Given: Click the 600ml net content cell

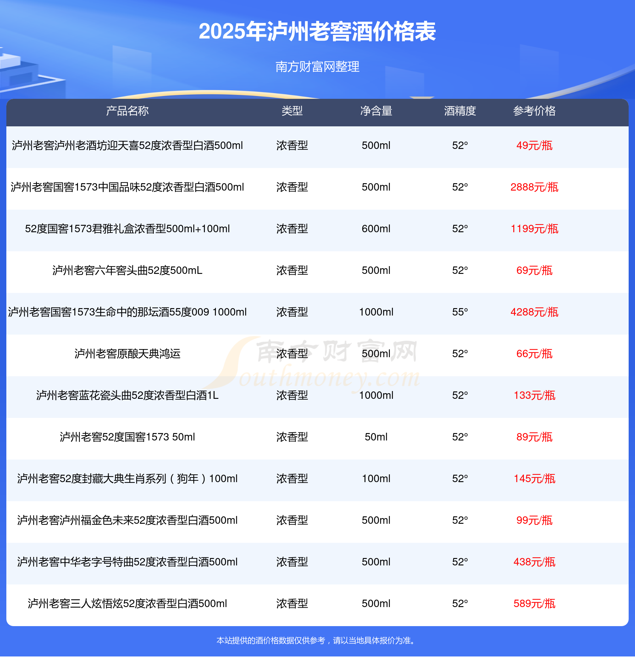Looking at the screenshot, I should point(376,229).
